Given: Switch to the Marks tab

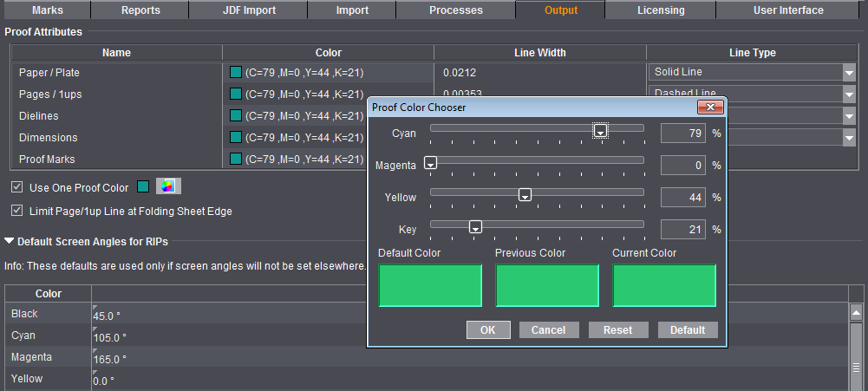Looking at the screenshot, I should 47,10.
